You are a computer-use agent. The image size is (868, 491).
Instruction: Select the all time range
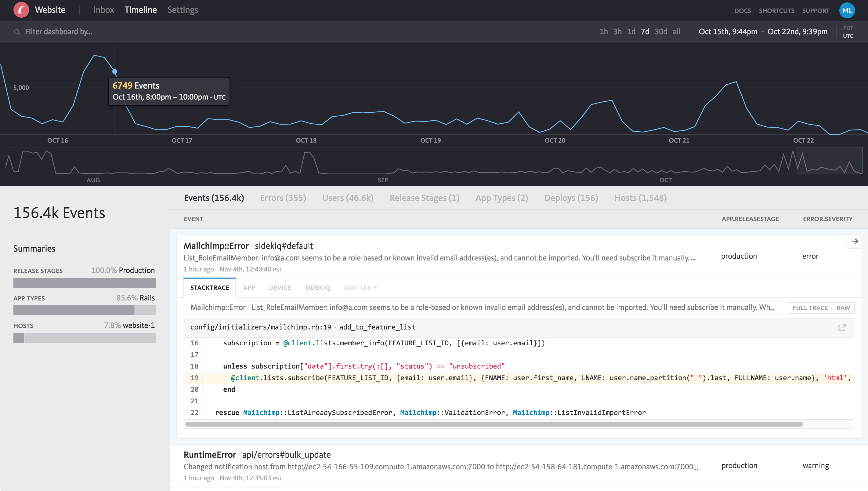point(676,31)
